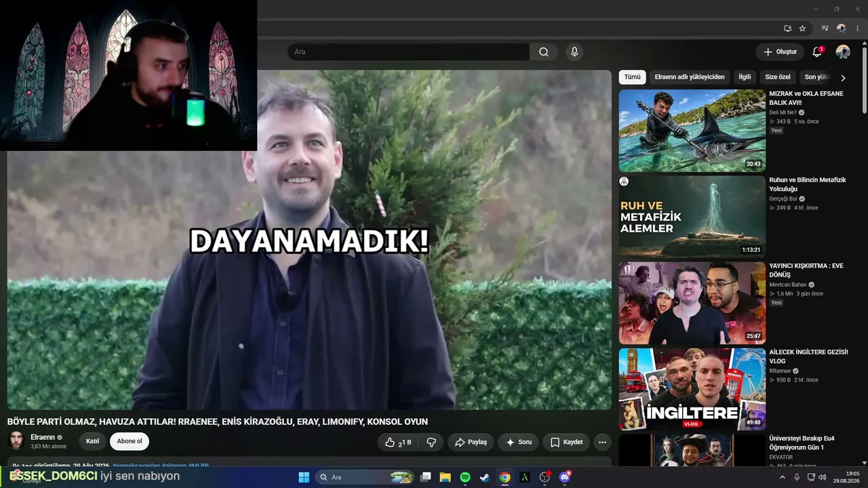The image size is (868, 488).
Task: Open Gerçeği Bul channel link
Action: click(783, 199)
